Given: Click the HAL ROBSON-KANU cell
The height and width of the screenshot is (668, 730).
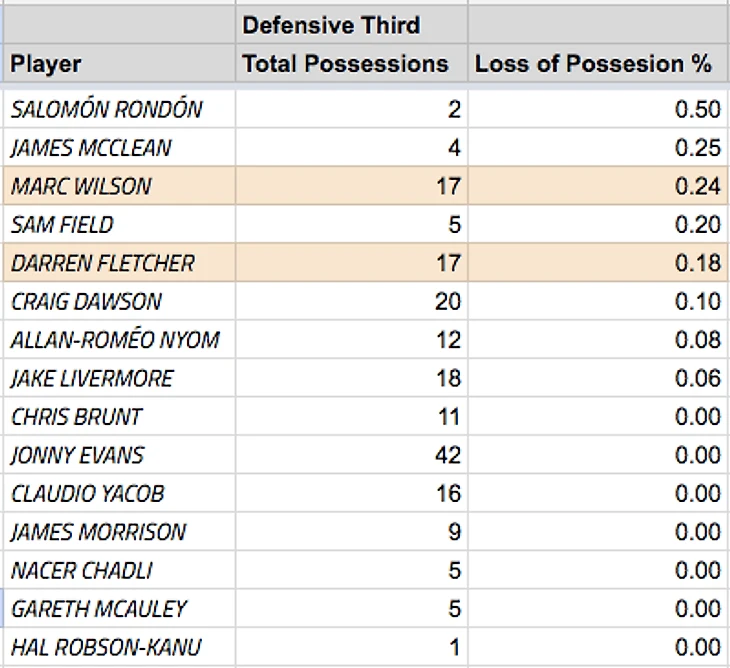Looking at the screenshot, I should (x=119, y=647).
